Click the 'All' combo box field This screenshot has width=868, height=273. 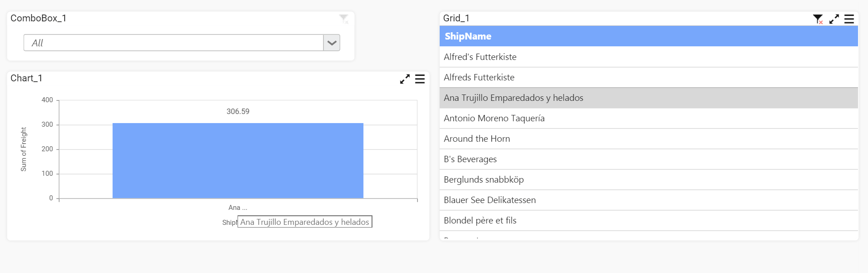[174, 43]
